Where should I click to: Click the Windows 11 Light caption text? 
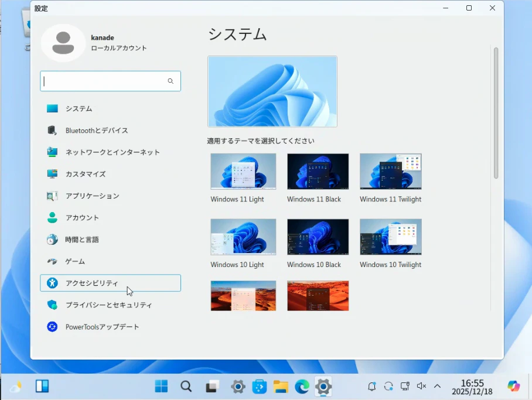(x=237, y=199)
